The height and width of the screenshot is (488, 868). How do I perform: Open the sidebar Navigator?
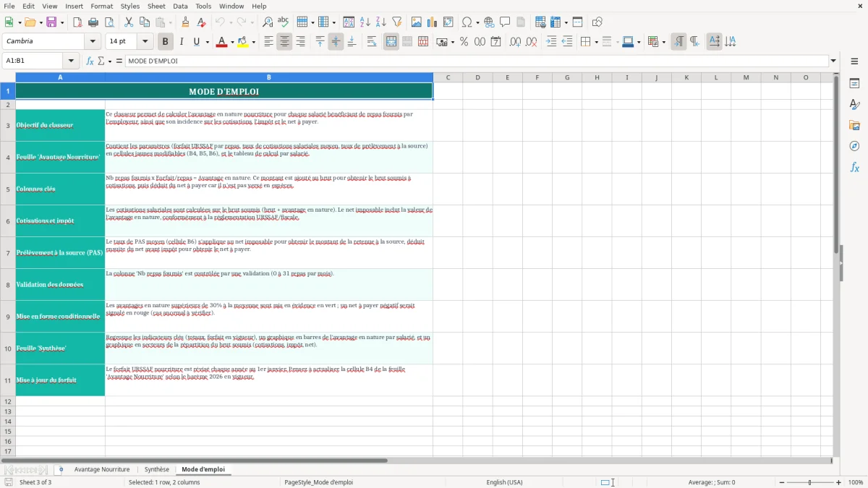pyautogui.click(x=854, y=146)
